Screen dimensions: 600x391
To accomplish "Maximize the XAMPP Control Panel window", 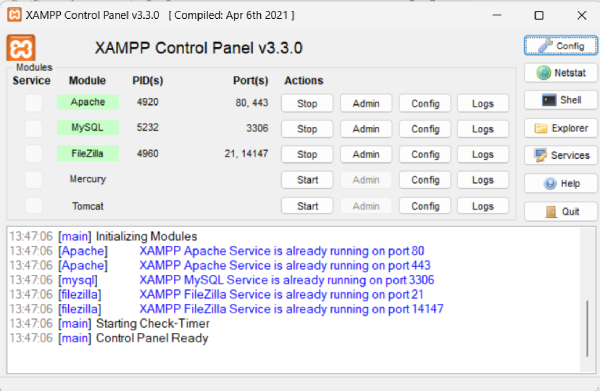I will point(539,15).
